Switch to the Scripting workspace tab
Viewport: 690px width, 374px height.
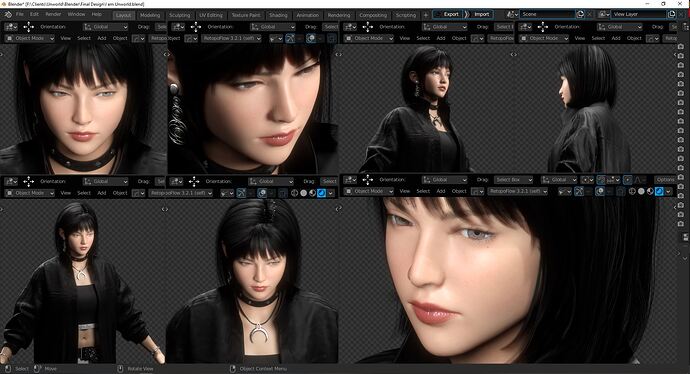(x=405, y=15)
